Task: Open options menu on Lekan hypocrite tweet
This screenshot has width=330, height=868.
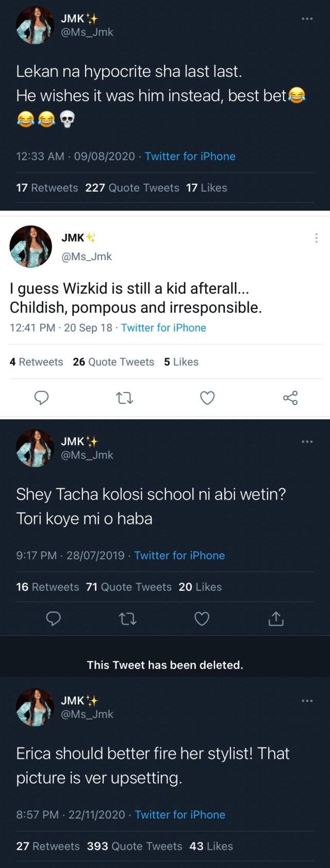Action: (307, 18)
